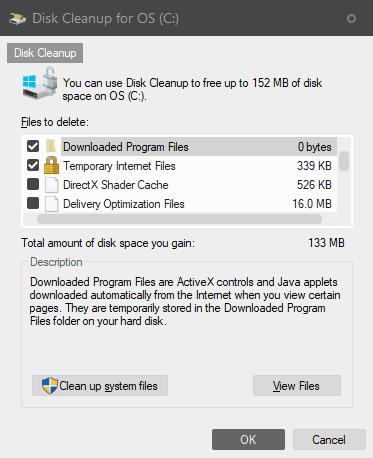Click the drive with lock icon
The image size is (373, 458).
pyautogui.click(x=40, y=83)
